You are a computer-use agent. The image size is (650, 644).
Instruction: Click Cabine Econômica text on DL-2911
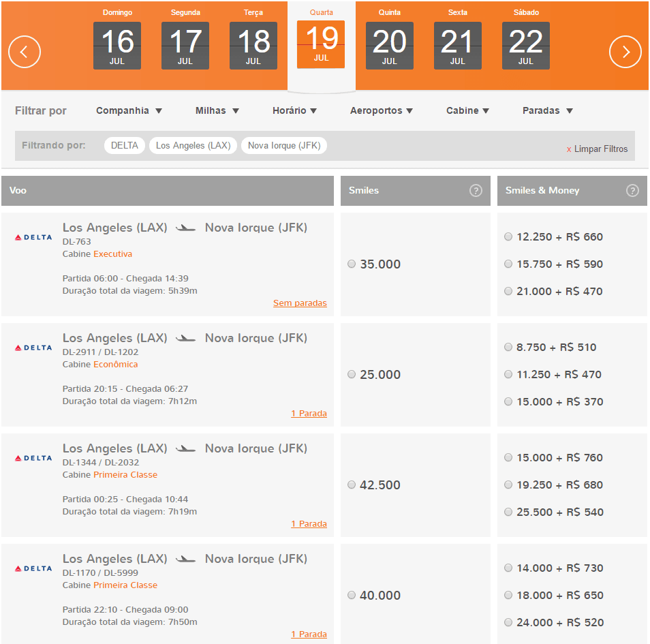point(100,364)
